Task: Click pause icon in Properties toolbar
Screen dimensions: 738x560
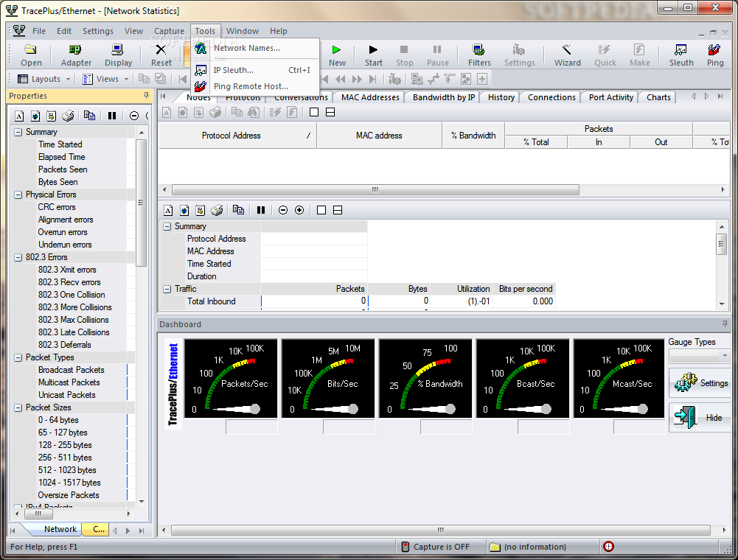Action: click(112, 116)
